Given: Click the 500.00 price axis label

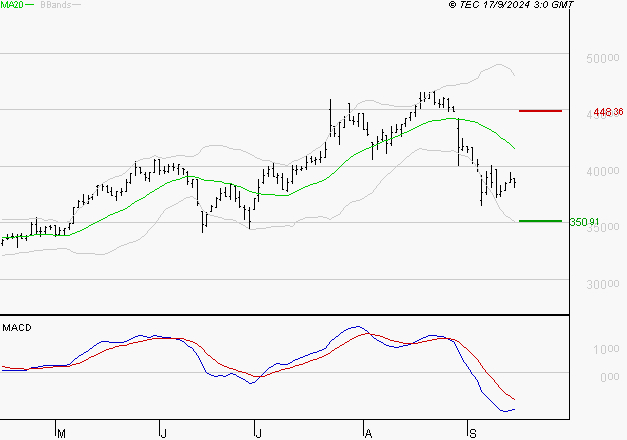Looking at the screenshot, I should tap(603, 58).
